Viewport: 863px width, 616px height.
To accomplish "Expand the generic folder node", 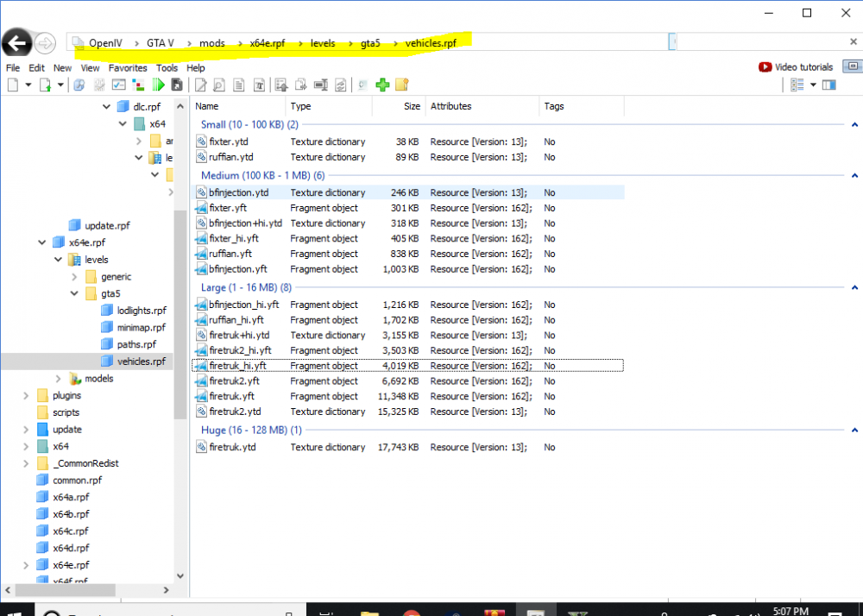I will pyautogui.click(x=74, y=277).
